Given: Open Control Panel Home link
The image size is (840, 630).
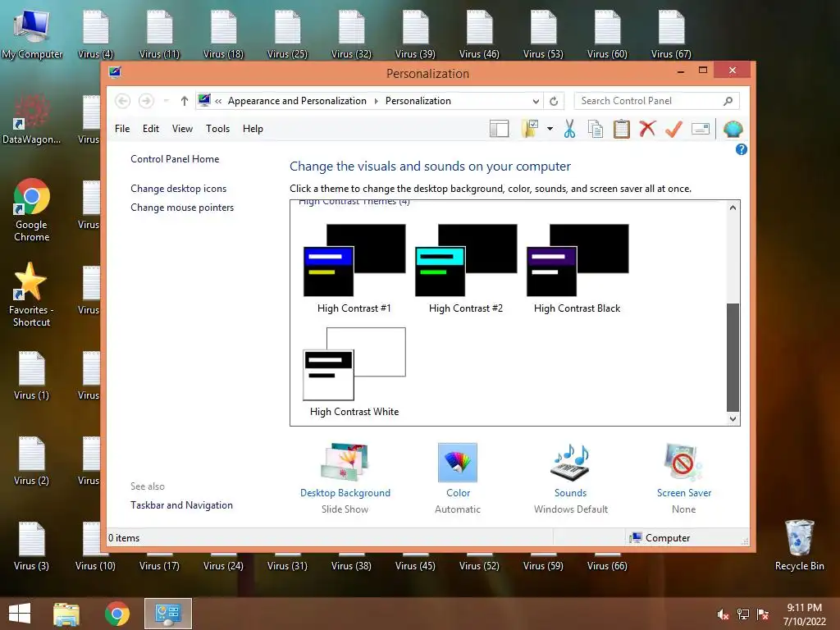Looking at the screenshot, I should coord(175,159).
